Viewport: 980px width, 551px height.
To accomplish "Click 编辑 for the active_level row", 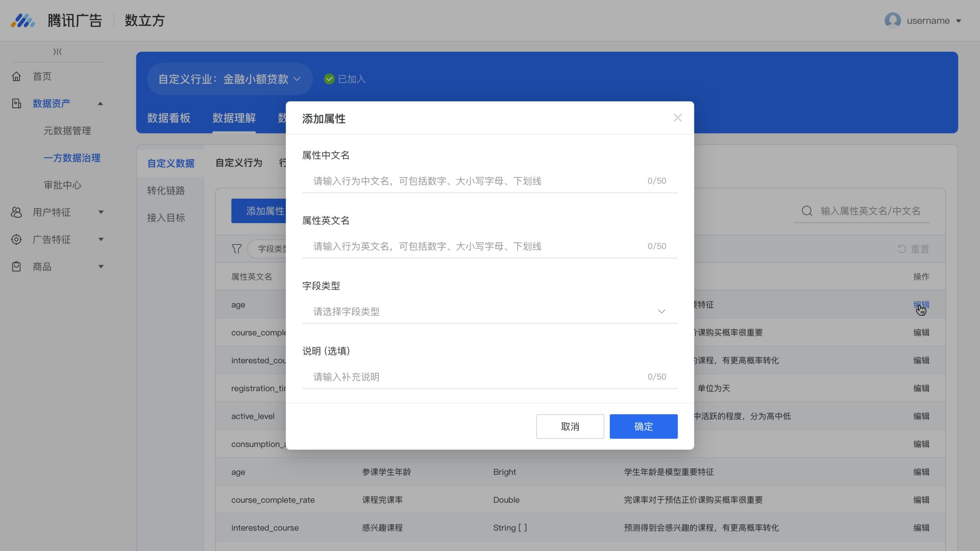I will (x=921, y=416).
